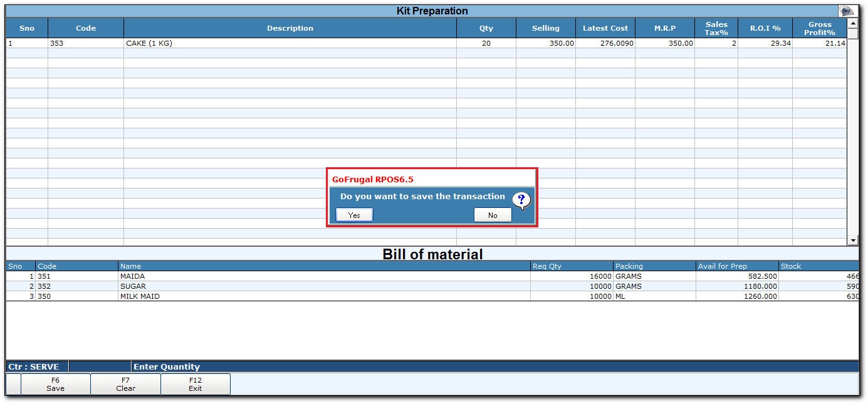This screenshot has width=868, height=404.
Task: Click the Selling column header
Action: click(546, 28)
